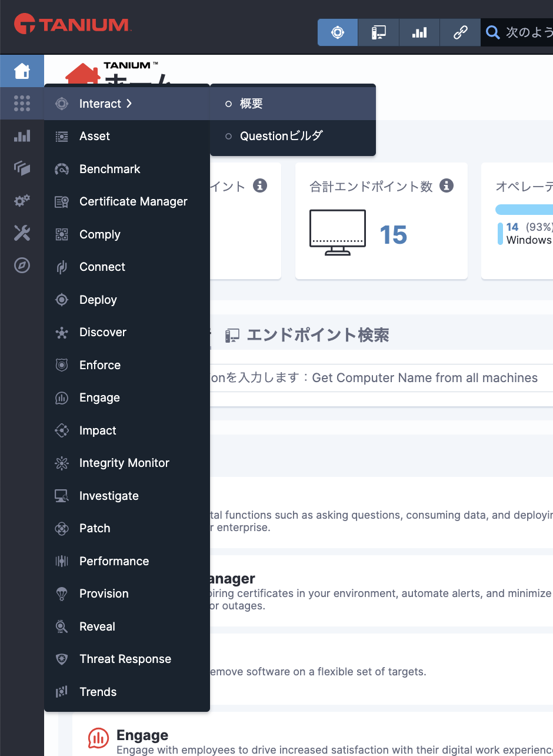
Task: Click the crossed tools icon in the sidebar
Action: pyautogui.click(x=22, y=233)
